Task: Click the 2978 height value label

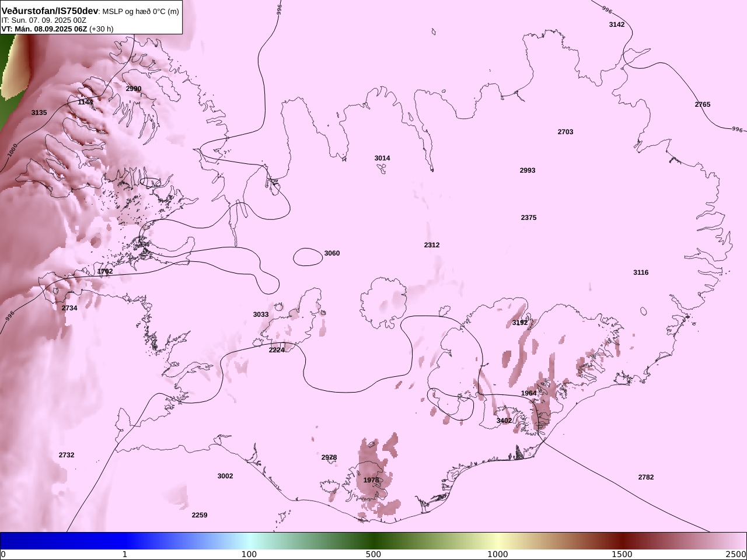Action: click(329, 457)
